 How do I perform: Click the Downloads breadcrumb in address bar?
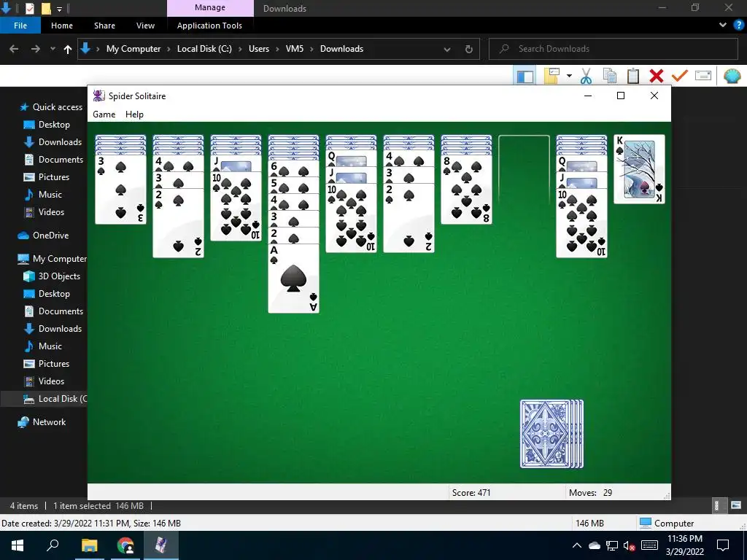pos(341,49)
